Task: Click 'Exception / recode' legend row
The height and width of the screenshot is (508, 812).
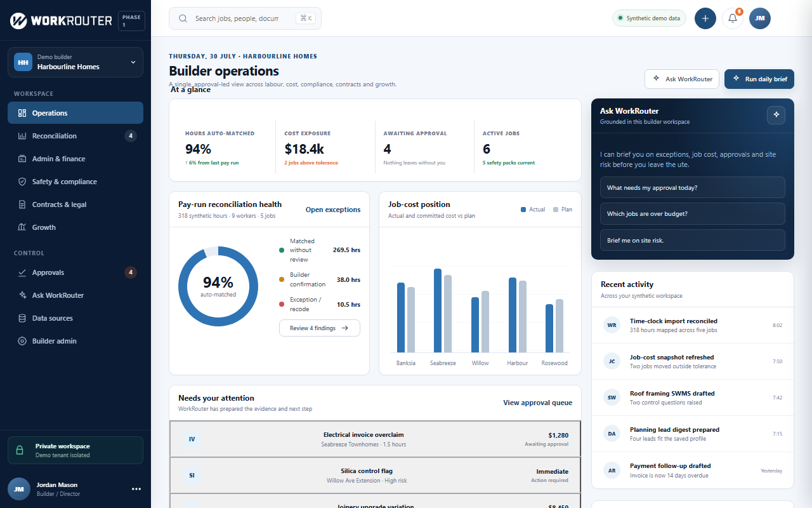Action: coord(320,304)
